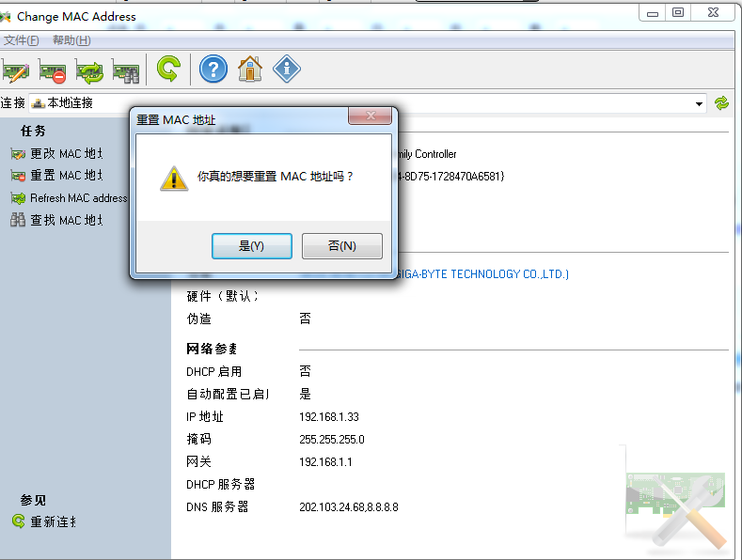Image resolution: width=742 pixels, height=560 pixels.
Task: Select the 重置 MAC 地址 task link
Action: coord(65,176)
